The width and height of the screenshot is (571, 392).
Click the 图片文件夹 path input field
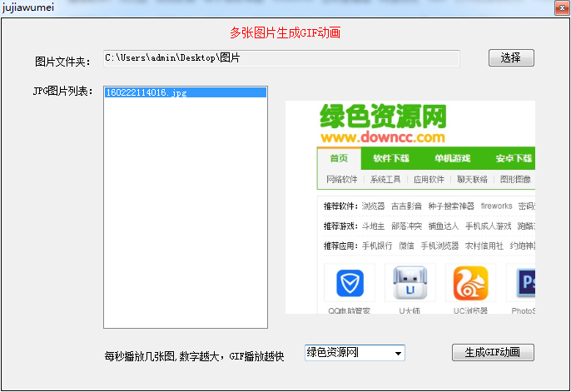click(281, 58)
